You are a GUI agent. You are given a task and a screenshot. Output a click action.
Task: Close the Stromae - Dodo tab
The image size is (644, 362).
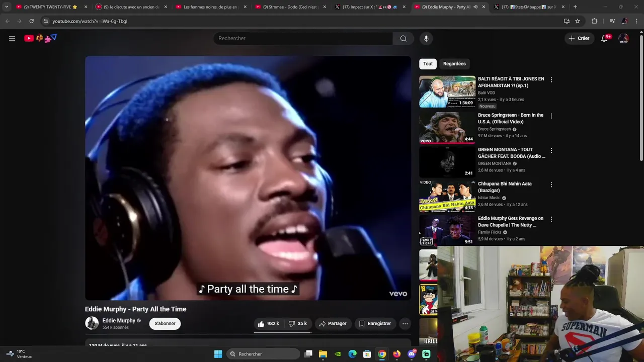coord(325,7)
